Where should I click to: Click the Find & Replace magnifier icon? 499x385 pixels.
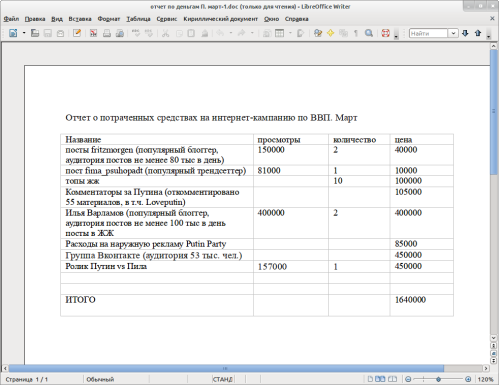click(x=369, y=33)
